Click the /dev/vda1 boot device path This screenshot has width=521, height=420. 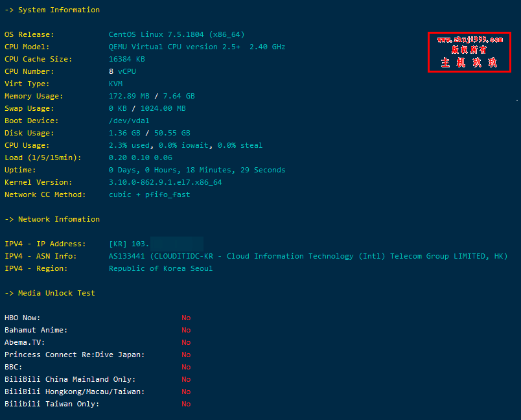pos(129,121)
